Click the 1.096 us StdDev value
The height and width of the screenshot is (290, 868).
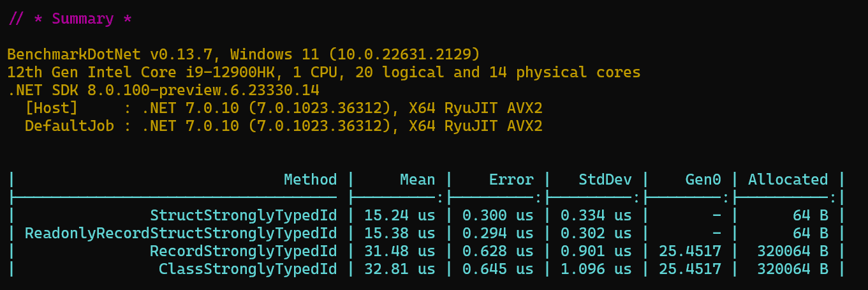tap(596, 269)
